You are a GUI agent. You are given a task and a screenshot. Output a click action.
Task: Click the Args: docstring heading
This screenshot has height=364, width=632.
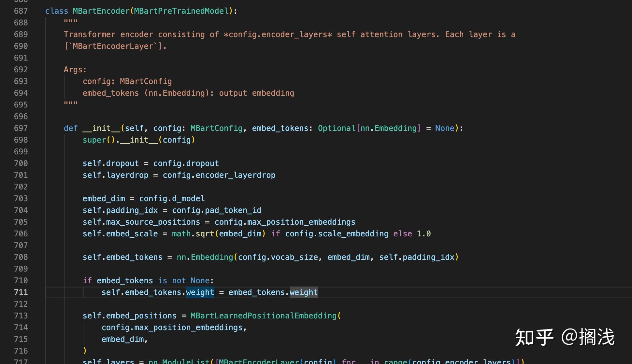tap(75, 69)
